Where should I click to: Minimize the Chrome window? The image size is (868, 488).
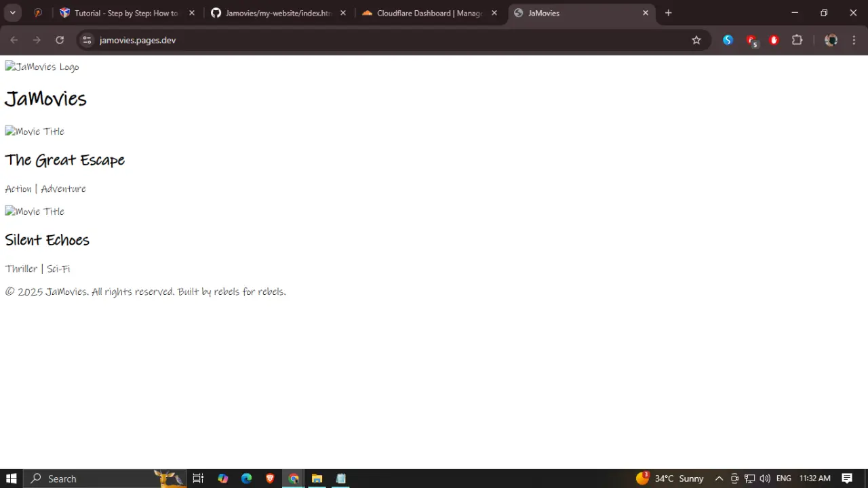(x=795, y=13)
